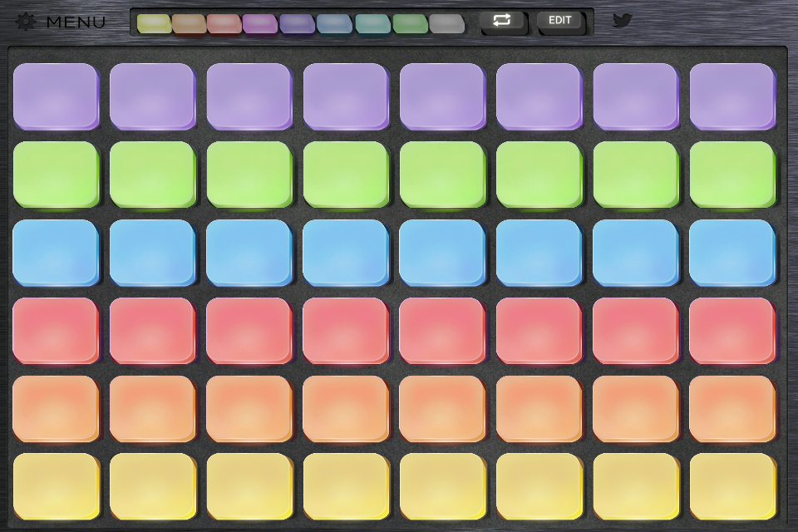
Task: Tap the first purple pad
Action: tap(56, 96)
